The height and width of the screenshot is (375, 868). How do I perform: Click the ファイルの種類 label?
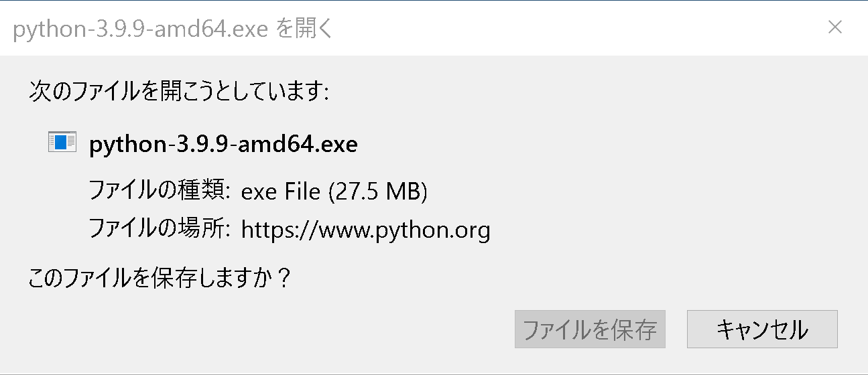(160, 192)
